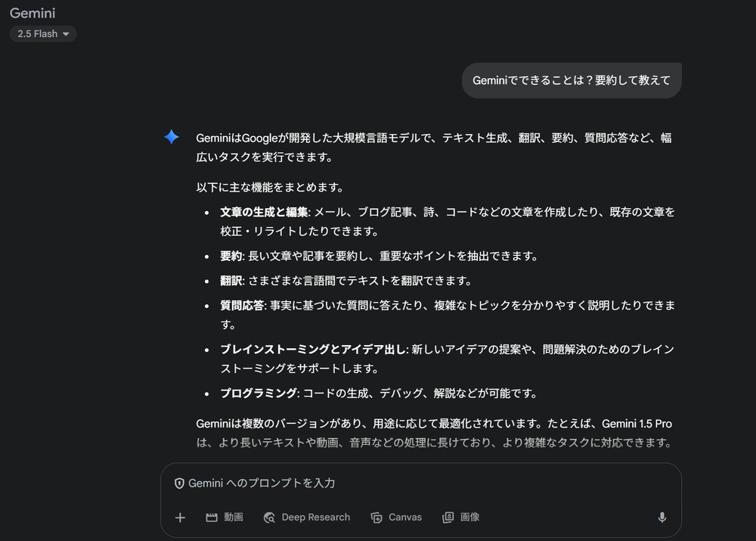The height and width of the screenshot is (541, 756).
Task: Click the opening line GeminiはGoogleが開発した
Action: tap(433, 148)
